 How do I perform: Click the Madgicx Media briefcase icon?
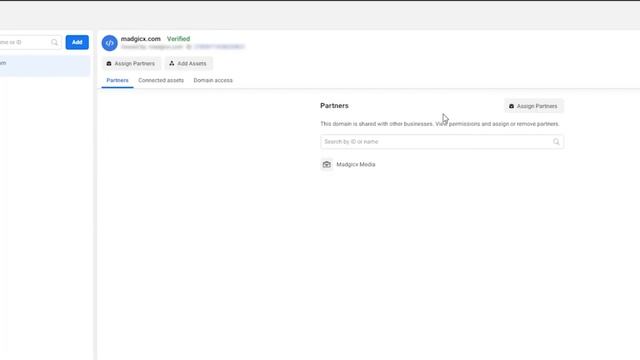(x=327, y=164)
